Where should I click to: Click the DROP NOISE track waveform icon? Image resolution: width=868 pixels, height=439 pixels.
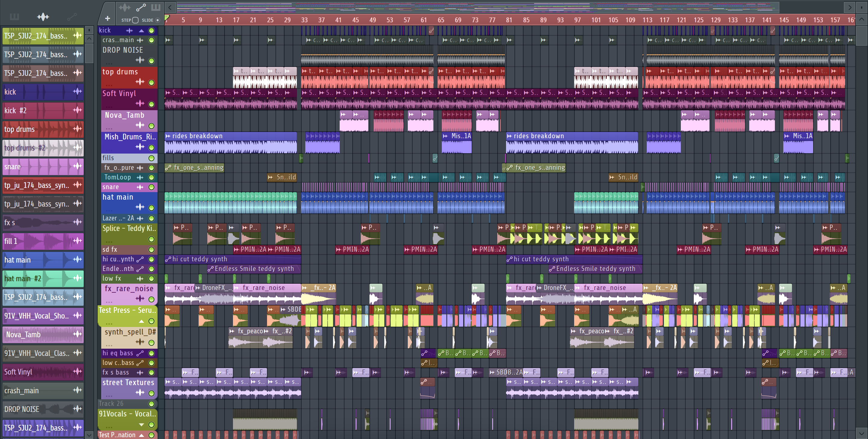[x=140, y=60]
